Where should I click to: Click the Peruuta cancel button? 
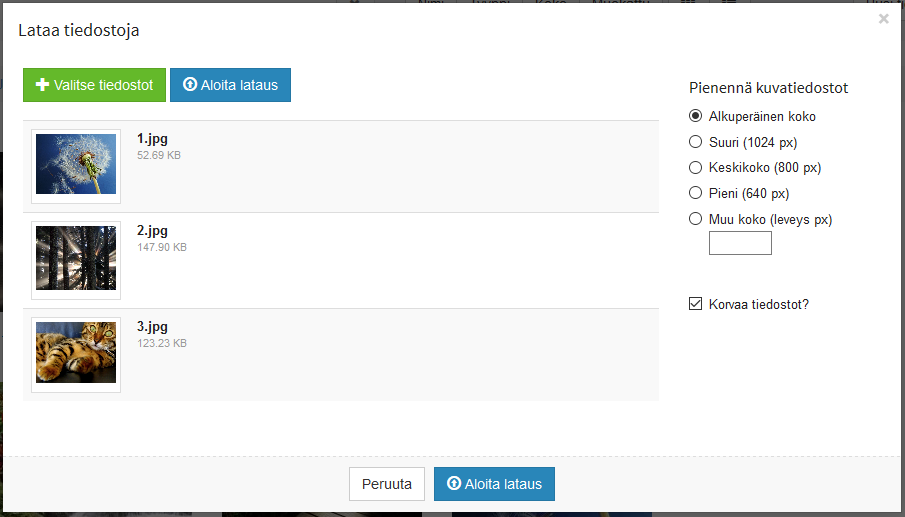pos(387,484)
